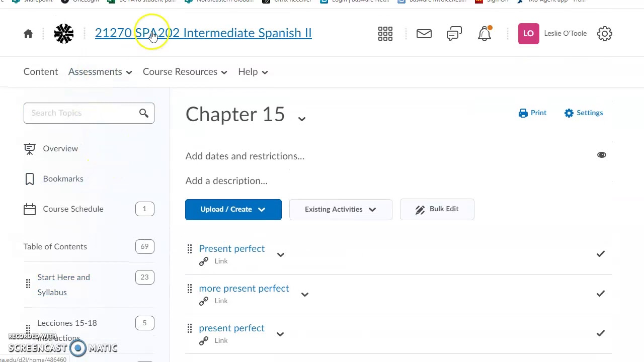Open update alerts bell icon

[485, 34]
